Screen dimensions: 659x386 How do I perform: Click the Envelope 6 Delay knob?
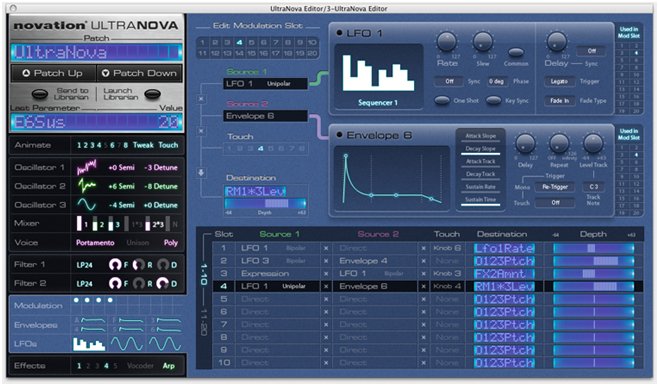pyautogui.click(x=525, y=143)
